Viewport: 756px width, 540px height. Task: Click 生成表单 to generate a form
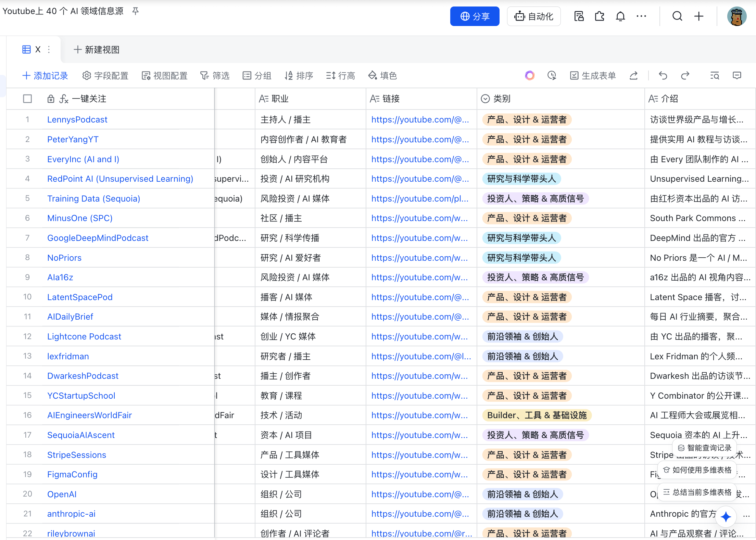(x=593, y=76)
